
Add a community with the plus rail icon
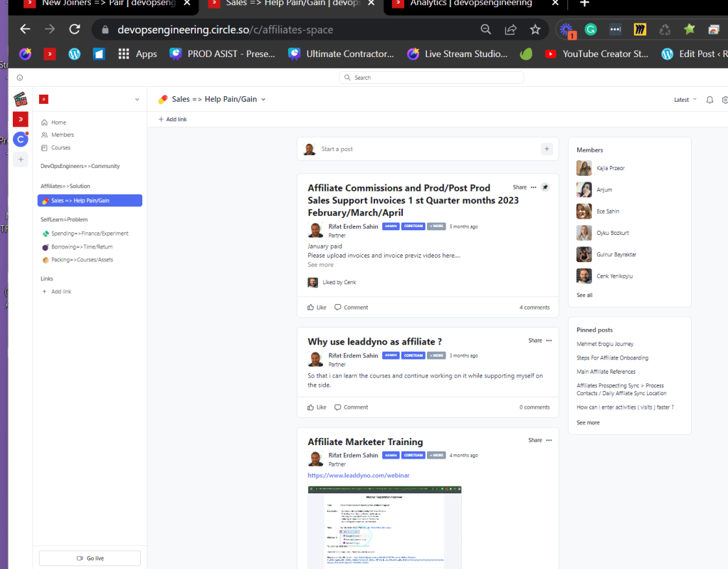tap(21, 160)
